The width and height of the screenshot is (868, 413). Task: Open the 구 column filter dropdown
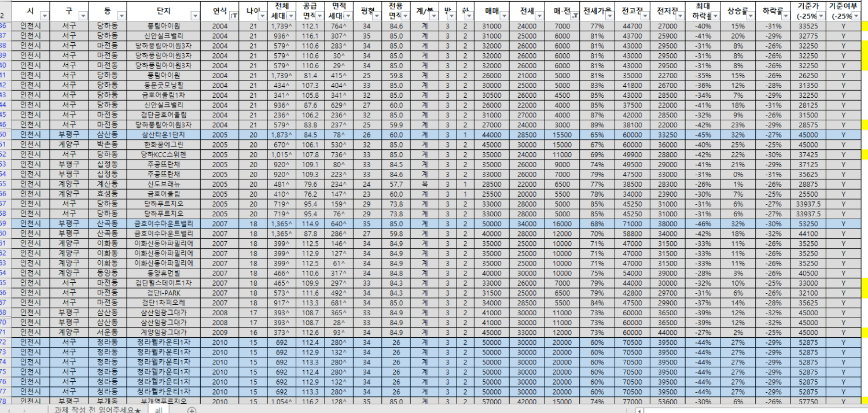click(x=84, y=16)
